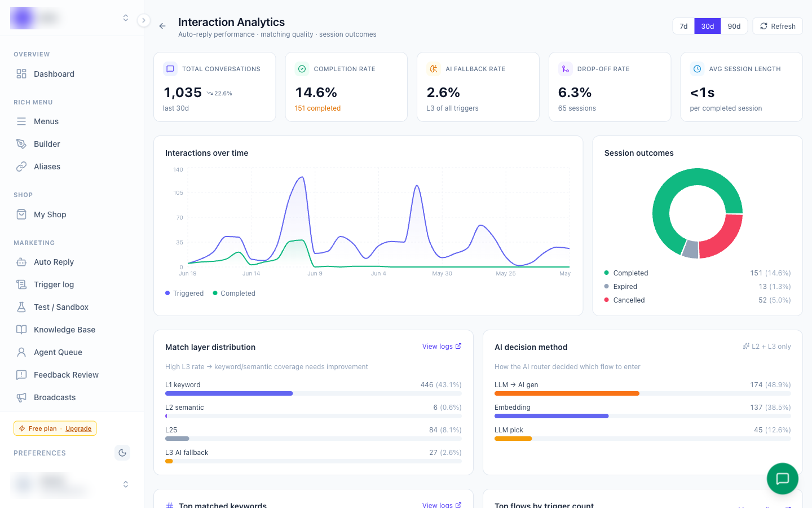Image resolution: width=812 pixels, height=508 pixels.
Task: Open the Menus page
Action: (x=72, y=121)
